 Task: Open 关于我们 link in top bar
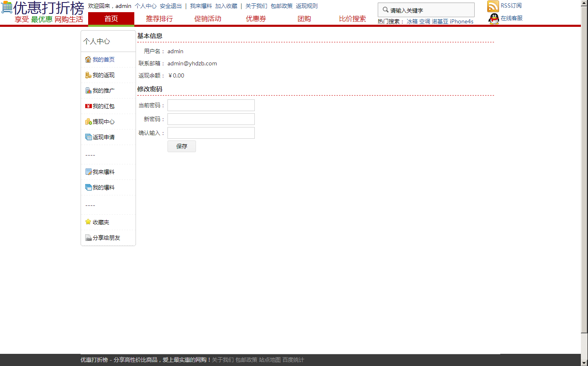click(x=256, y=6)
